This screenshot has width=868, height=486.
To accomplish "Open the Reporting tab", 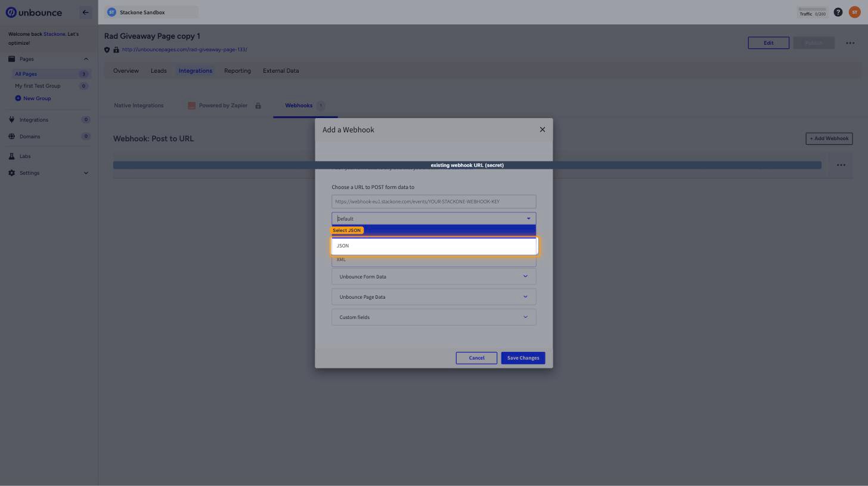I will click(237, 70).
